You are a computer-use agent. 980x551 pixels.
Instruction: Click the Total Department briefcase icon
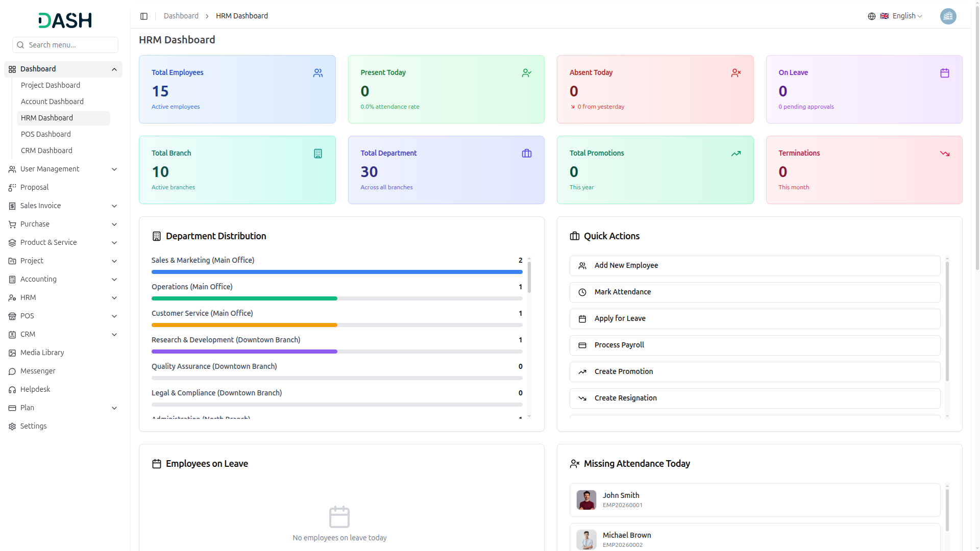pos(527,154)
